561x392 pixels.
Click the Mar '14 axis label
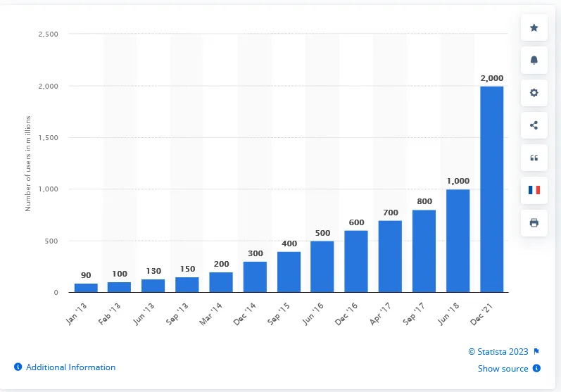210,314
